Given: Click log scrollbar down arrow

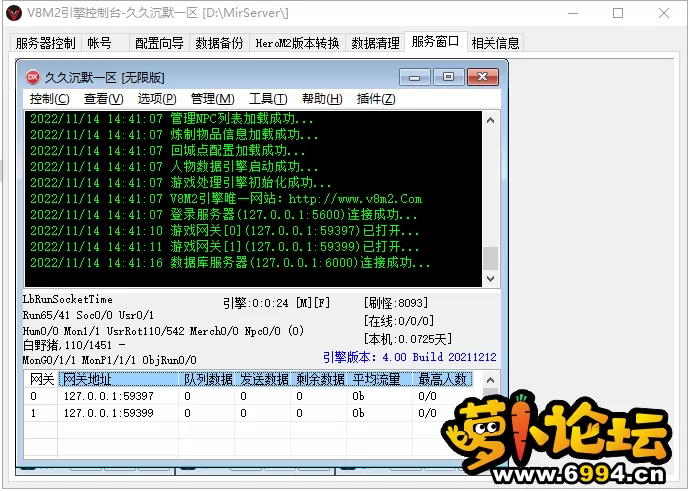Looking at the screenshot, I should (491, 278).
